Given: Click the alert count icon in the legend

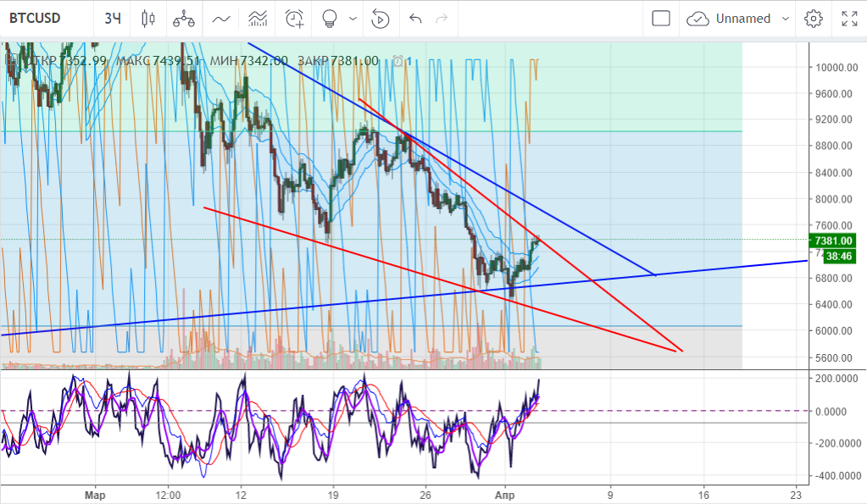Looking at the screenshot, I should click(x=399, y=61).
